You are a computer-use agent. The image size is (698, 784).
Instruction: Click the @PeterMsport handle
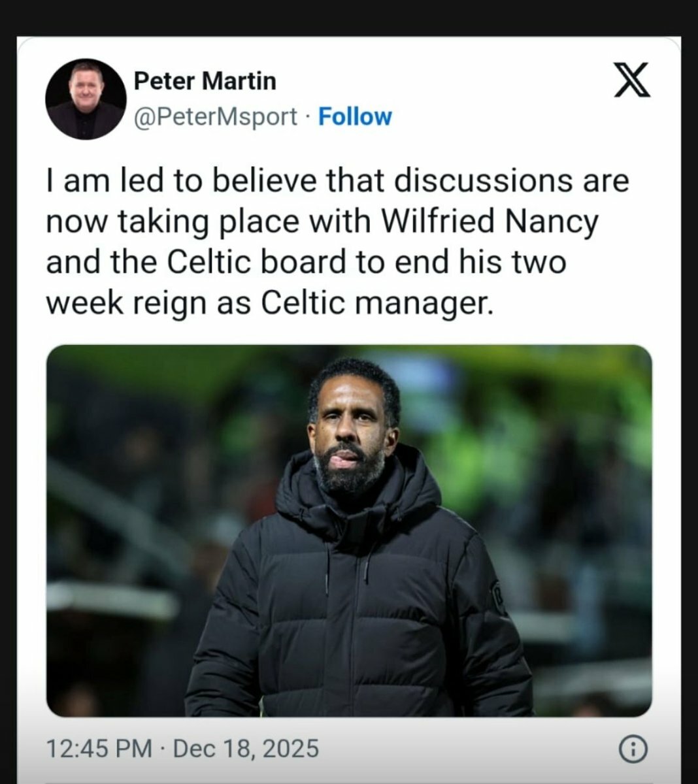[x=215, y=116]
